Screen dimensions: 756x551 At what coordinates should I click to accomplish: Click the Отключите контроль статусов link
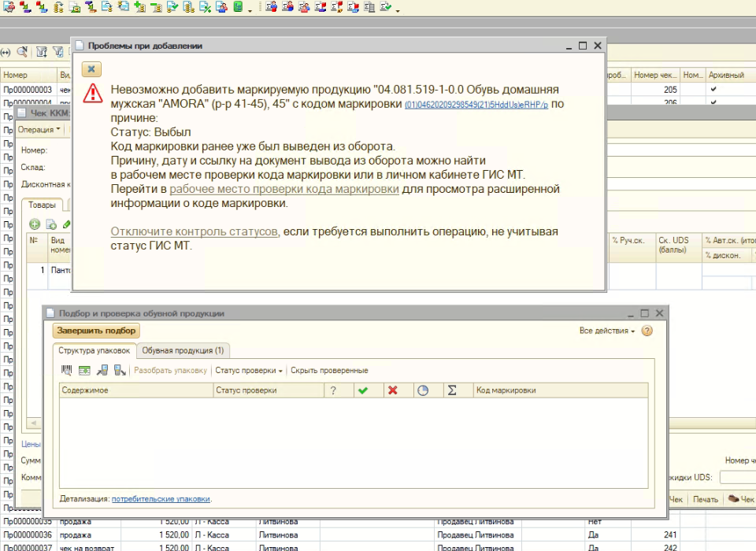pyautogui.click(x=195, y=231)
